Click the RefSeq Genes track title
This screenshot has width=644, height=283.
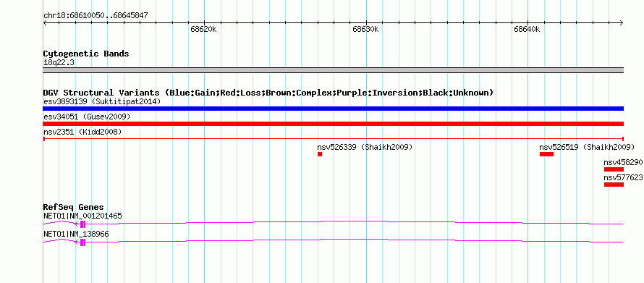[74, 207]
